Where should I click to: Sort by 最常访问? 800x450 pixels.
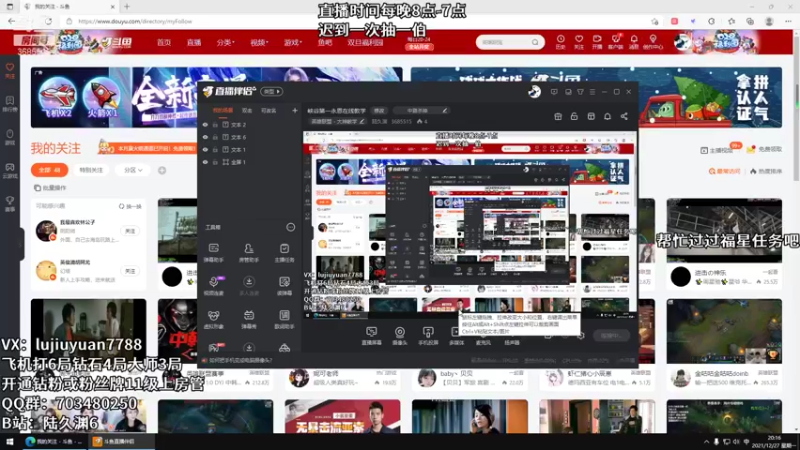[x=724, y=171]
